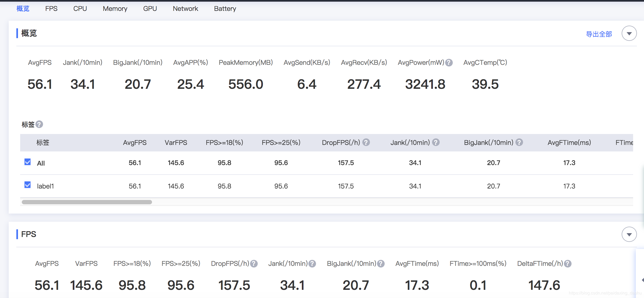The height and width of the screenshot is (298, 644).
Task: Click the label table horizontal scrollbar
Action: (87, 202)
